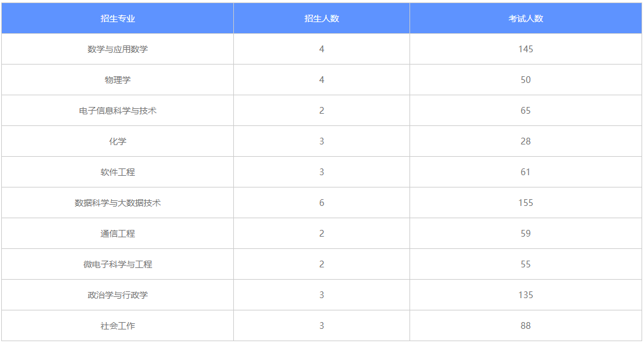Click the 电子信息科学与技术 cell
The image size is (644, 343).
pyautogui.click(x=117, y=111)
